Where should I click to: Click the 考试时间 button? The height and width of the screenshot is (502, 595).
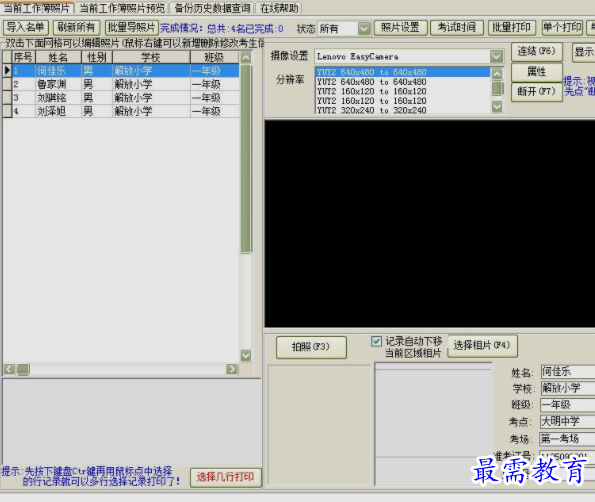coord(456,28)
